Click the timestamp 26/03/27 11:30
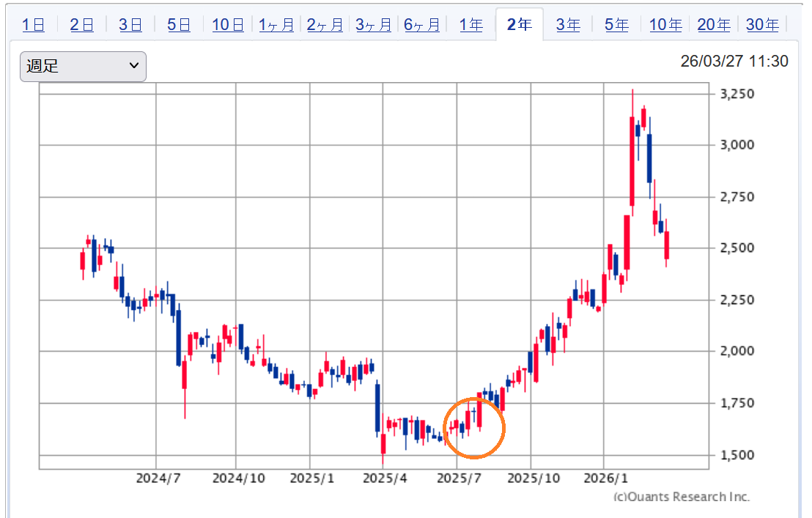Screen dimensions: 812x518 tap(734, 61)
